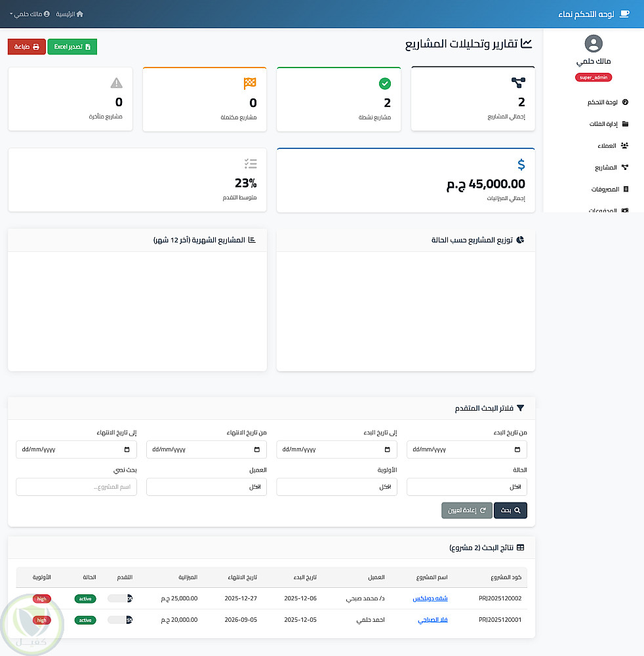Click the من تاريخ البدء date input
644x656 pixels.
tap(467, 449)
